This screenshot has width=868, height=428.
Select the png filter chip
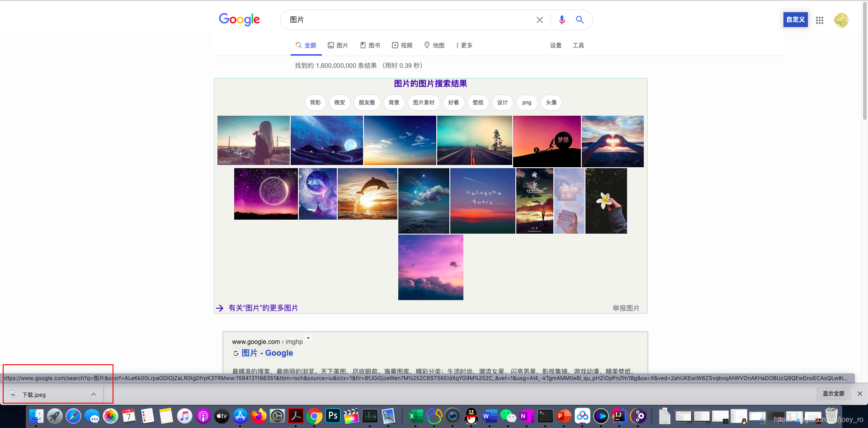[527, 103]
